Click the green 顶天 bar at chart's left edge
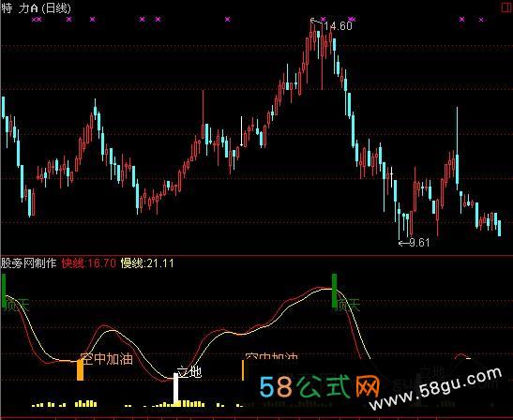This screenshot has height=420, width=513. coord(4,291)
